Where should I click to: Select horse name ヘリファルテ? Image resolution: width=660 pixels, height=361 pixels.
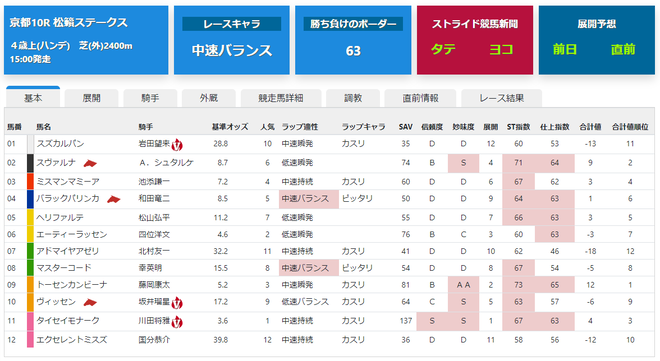coord(60,218)
